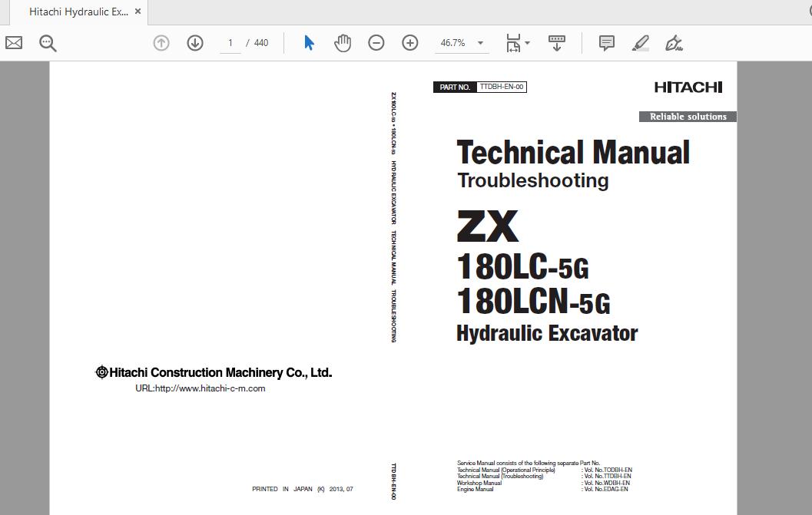Click the large ZX model logo
812x515 pixels.
pyautogui.click(x=487, y=226)
